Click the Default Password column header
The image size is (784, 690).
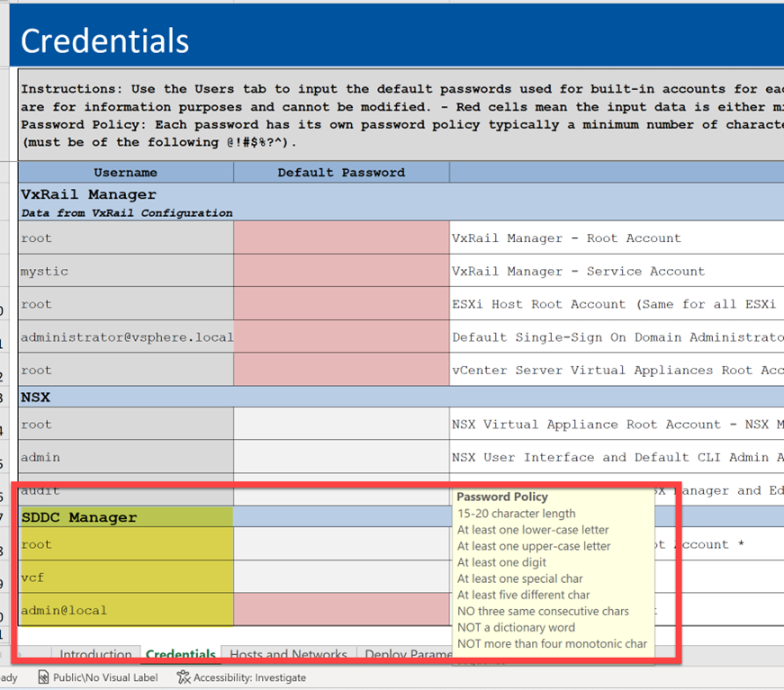click(341, 172)
